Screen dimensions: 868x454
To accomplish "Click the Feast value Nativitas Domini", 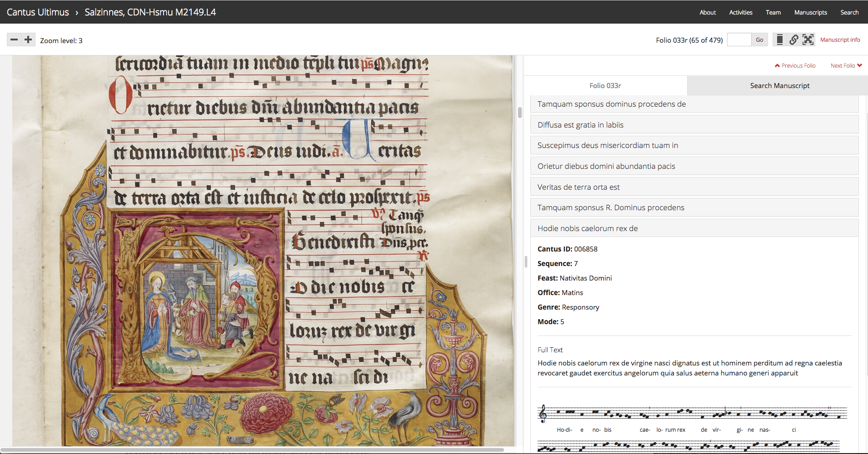I will point(586,278).
